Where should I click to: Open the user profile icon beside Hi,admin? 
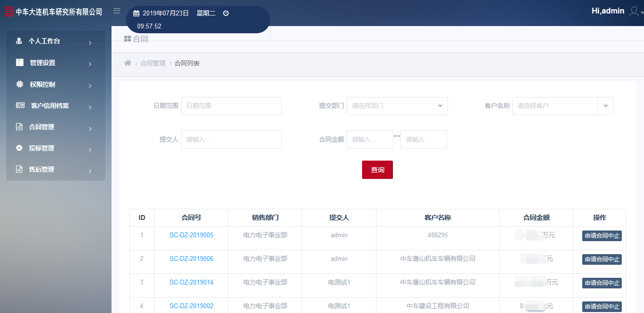click(x=635, y=11)
